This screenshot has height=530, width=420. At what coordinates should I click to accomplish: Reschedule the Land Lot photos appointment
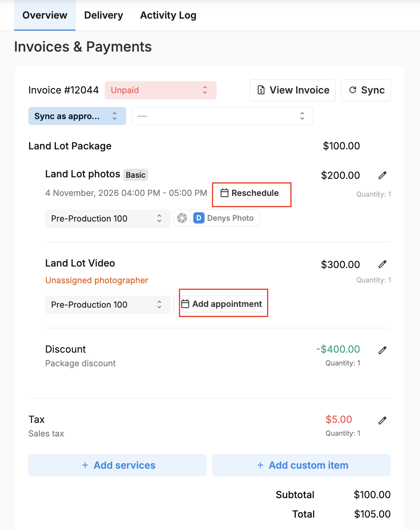point(250,193)
